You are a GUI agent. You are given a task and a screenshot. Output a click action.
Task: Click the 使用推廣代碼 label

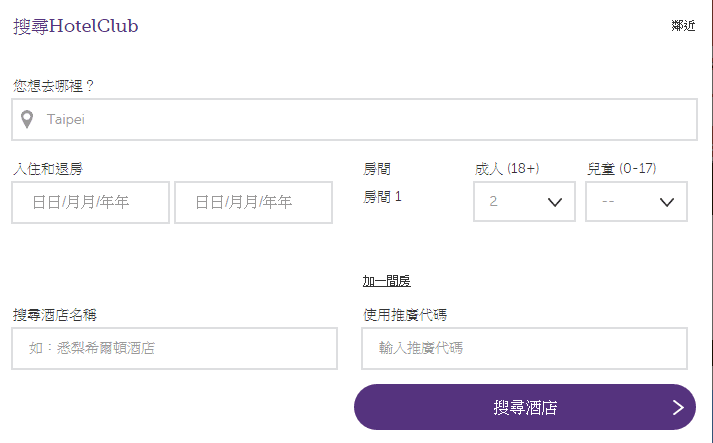pos(404,315)
